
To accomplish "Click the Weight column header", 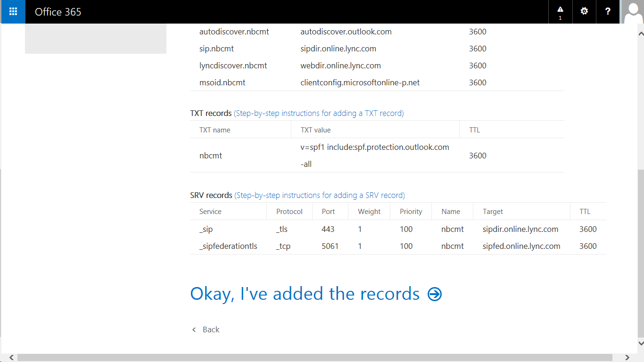I will click(369, 212).
